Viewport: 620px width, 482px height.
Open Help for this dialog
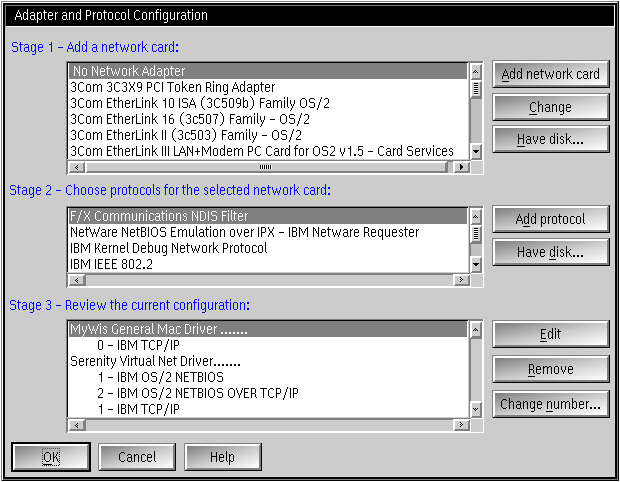click(223, 457)
